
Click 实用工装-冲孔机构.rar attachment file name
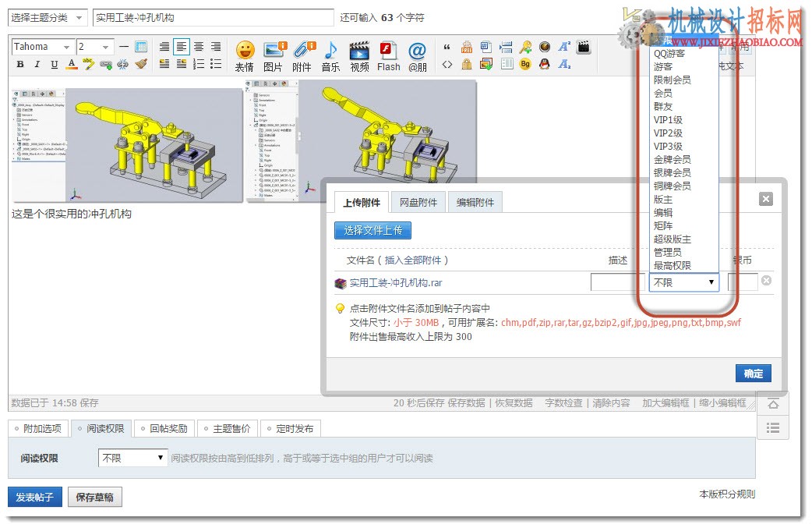pyautogui.click(x=396, y=283)
